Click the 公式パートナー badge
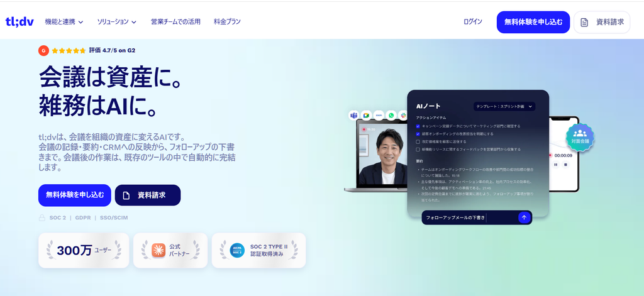The image size is (644, 296). (x=170, y=250)
